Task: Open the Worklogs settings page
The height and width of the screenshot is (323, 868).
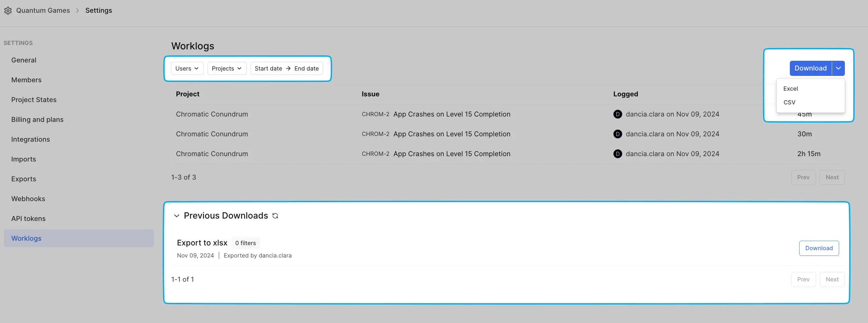Action: click(26, 238)
